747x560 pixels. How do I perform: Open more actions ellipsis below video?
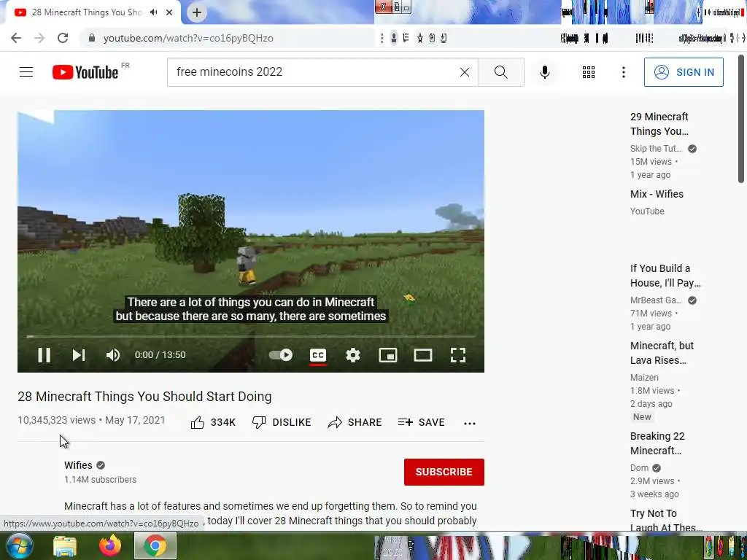pos(470,423)
